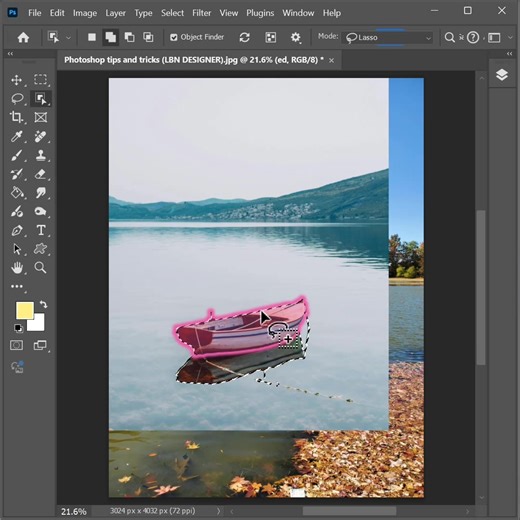Viewport: 520px width, 520px height.
Task: Select the Spot Healing Brush tool
Action: tap(41, 136)
